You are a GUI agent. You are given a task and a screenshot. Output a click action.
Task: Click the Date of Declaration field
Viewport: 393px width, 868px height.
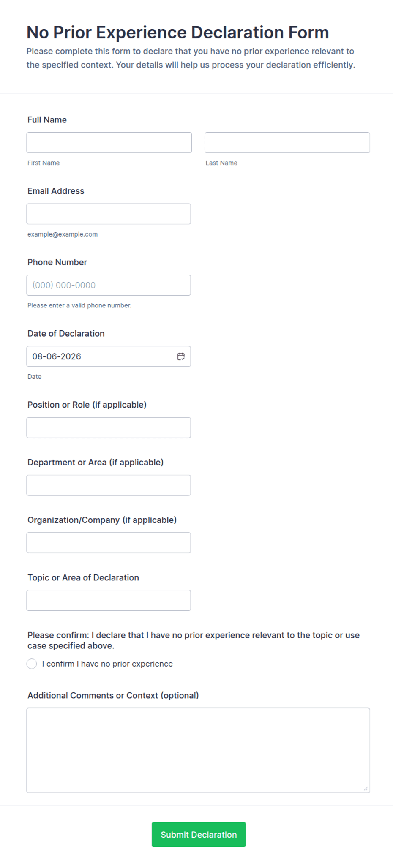109,356
